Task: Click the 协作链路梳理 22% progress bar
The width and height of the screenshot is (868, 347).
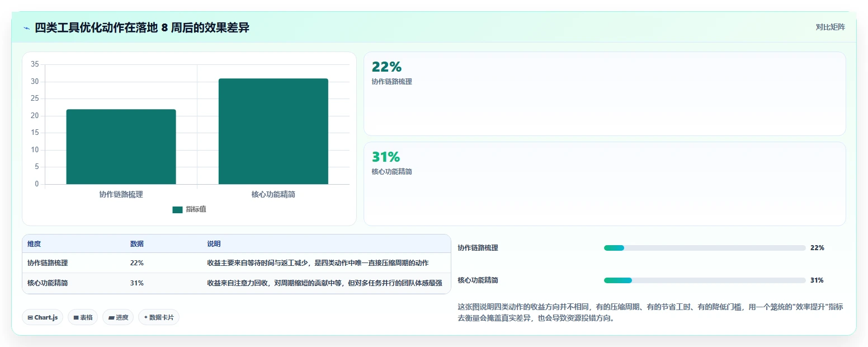Action: click(x=705, y=248)
